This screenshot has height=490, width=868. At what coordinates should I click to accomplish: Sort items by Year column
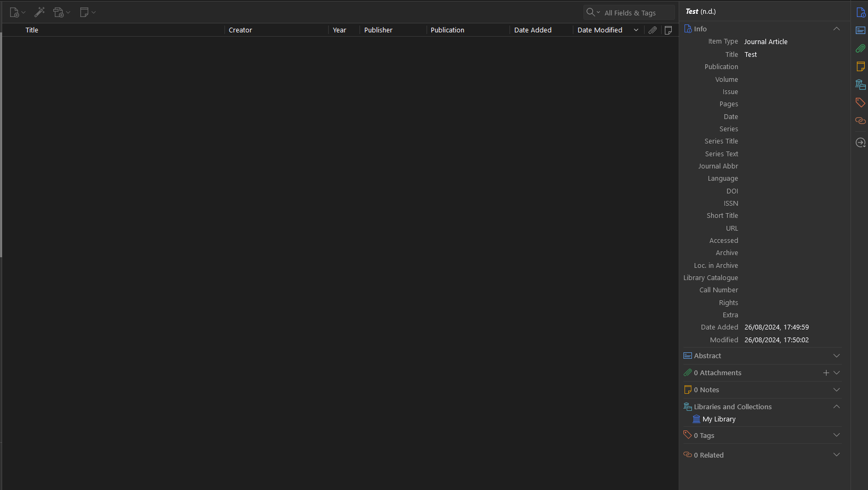click(339, 30)
